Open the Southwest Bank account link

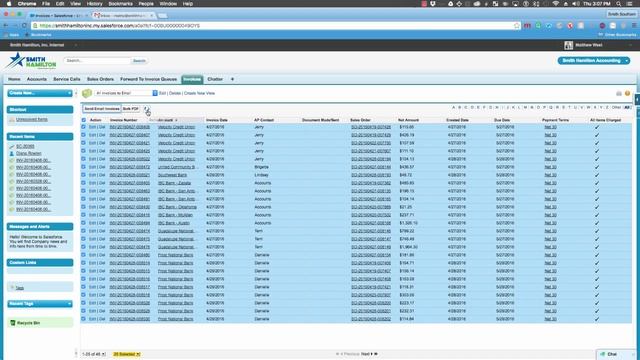pos(172,175)
